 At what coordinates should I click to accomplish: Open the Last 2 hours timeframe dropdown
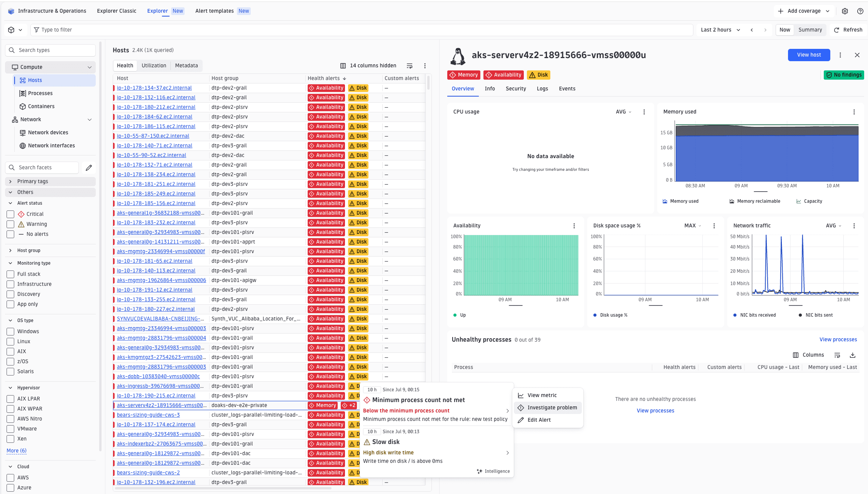720,30
